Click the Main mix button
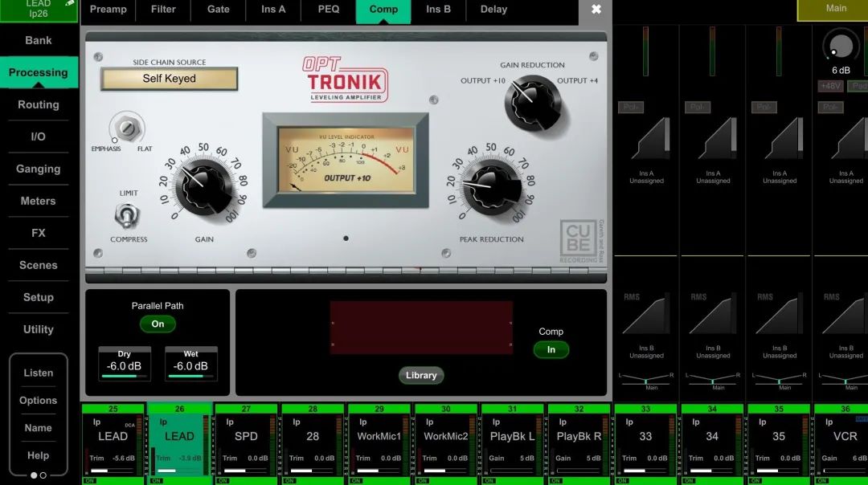This screenshot has width=868, height=485. coord(836,9)
